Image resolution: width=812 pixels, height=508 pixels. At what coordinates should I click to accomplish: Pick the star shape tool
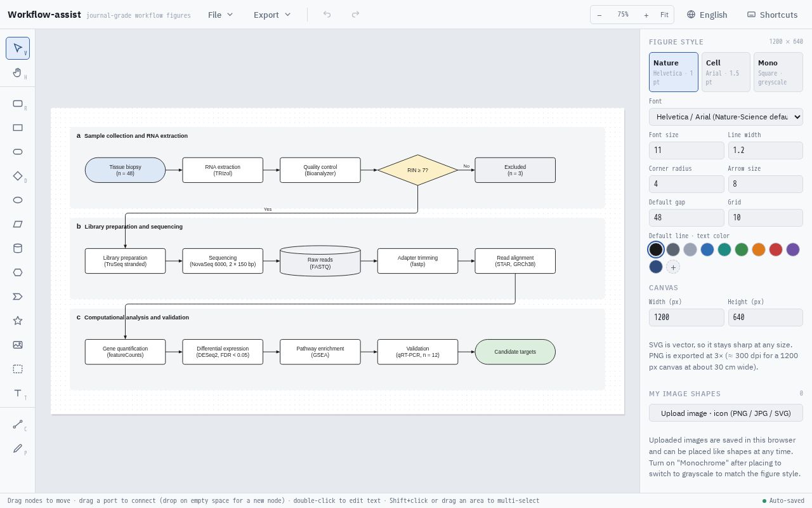18,321
